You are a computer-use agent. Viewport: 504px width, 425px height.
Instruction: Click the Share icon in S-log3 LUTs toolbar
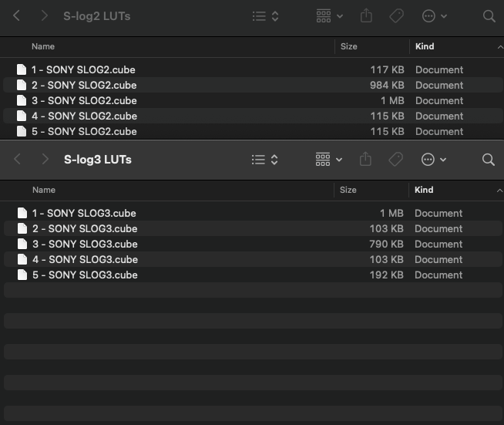pyautogui.click(x=366, y=160)
